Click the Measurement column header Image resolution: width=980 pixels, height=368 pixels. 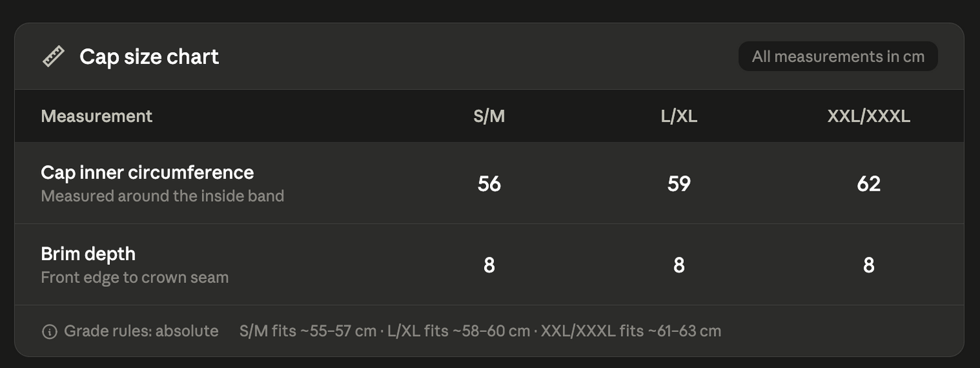pyautogui.click(x=97, y=116)
